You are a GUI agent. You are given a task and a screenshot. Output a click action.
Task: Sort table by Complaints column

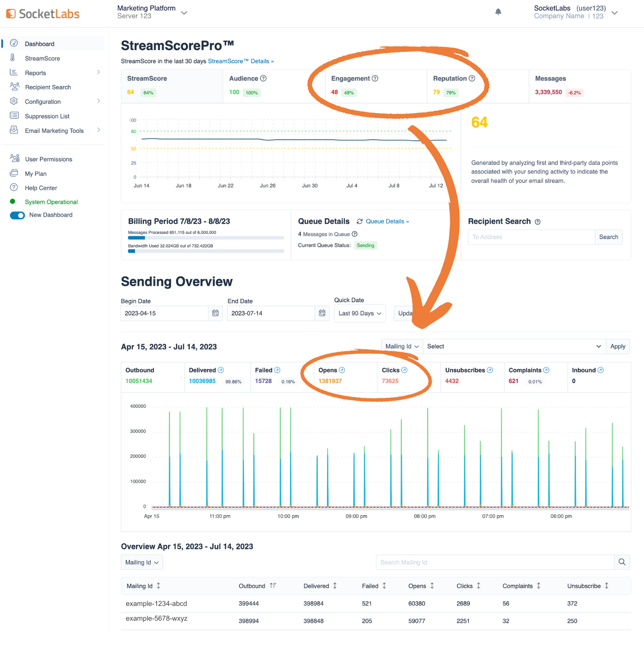539,586
